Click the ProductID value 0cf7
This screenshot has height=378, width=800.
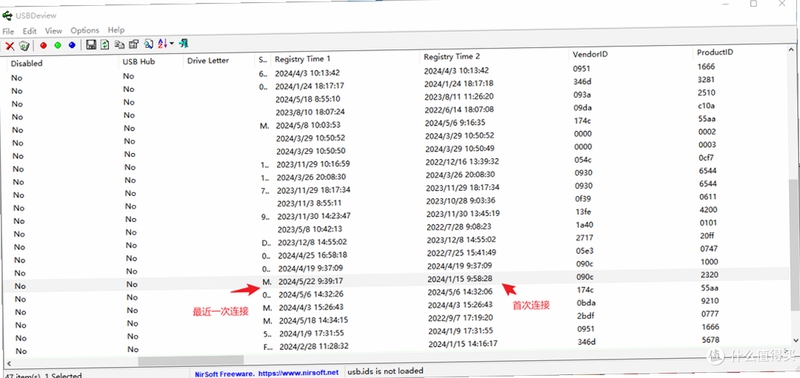pyautogui.click(x=707, y=158)
